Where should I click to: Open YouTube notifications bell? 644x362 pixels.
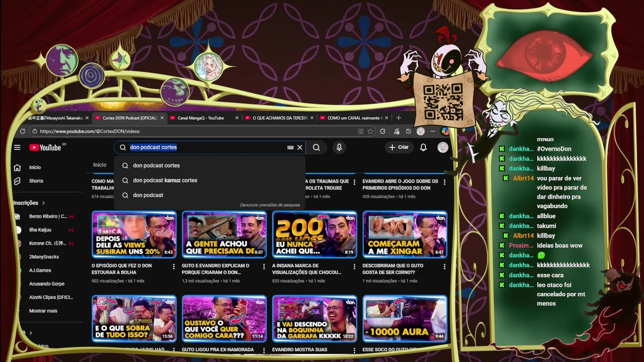pos(423,147)
